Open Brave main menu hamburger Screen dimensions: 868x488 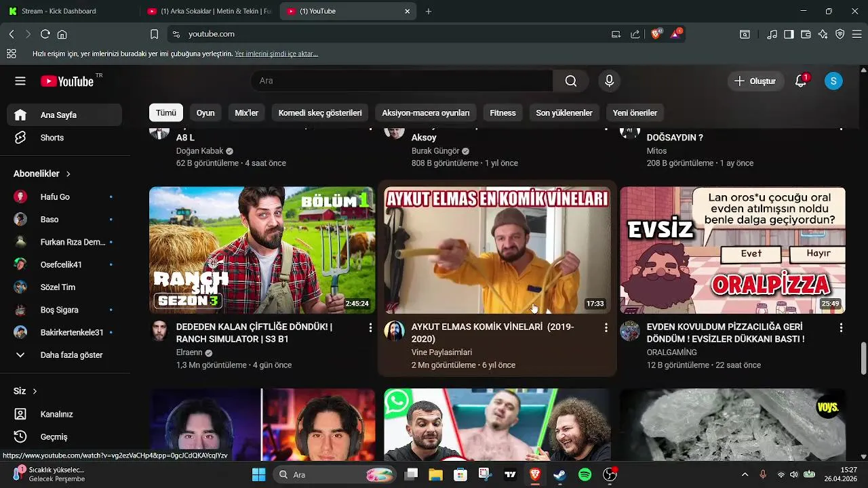click(x=856, y=34)
